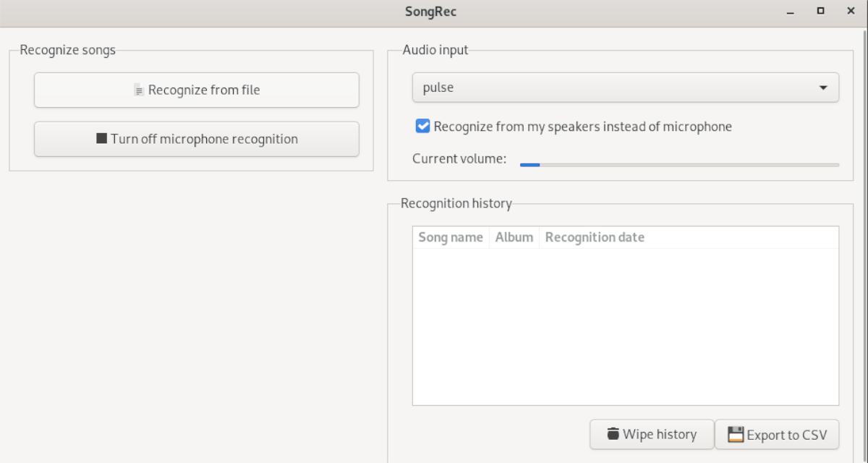Maximize the SongRec window

(820, 12)
